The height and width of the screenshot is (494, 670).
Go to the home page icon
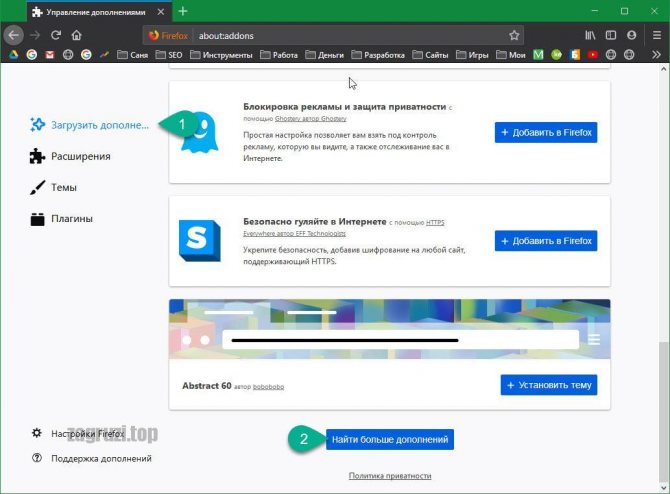pyautogui.click(x=76, y=35)
